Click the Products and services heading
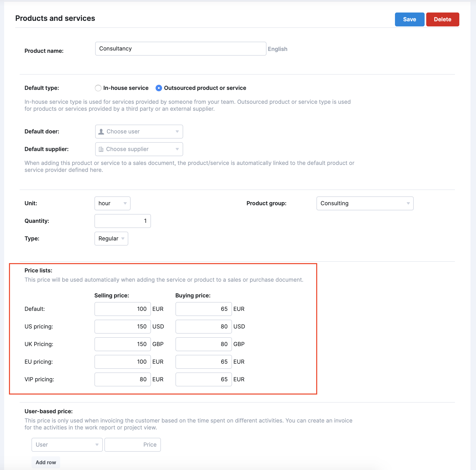Screen dimensions: 476x470 55,18
